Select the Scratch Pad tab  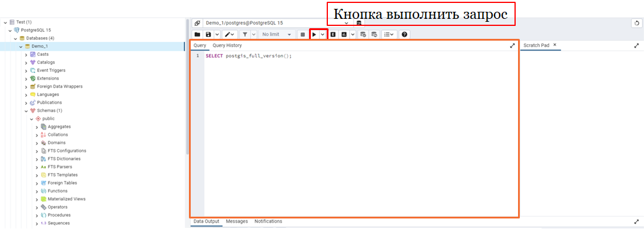click(536, 45)
